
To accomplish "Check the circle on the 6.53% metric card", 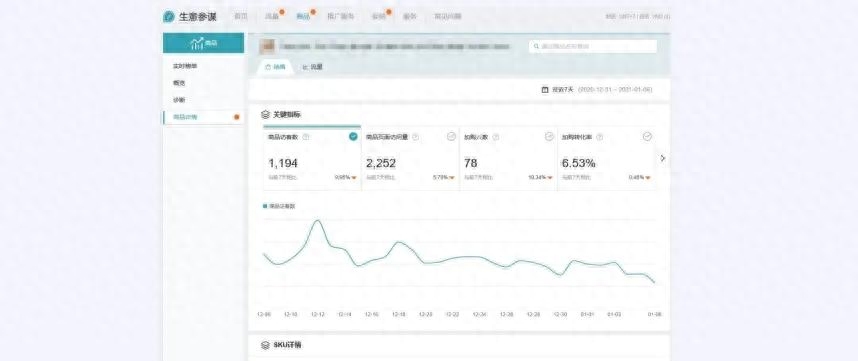I will pyautogui.click(x=647, y=136).
